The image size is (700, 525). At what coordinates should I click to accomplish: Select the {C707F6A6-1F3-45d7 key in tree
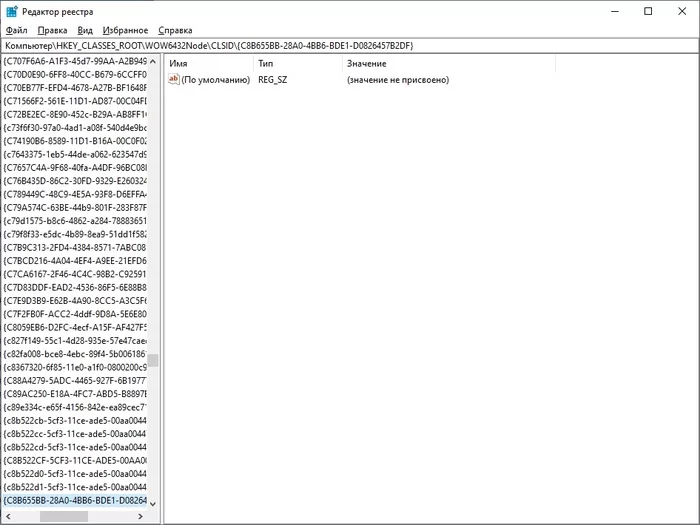point(74,61)
